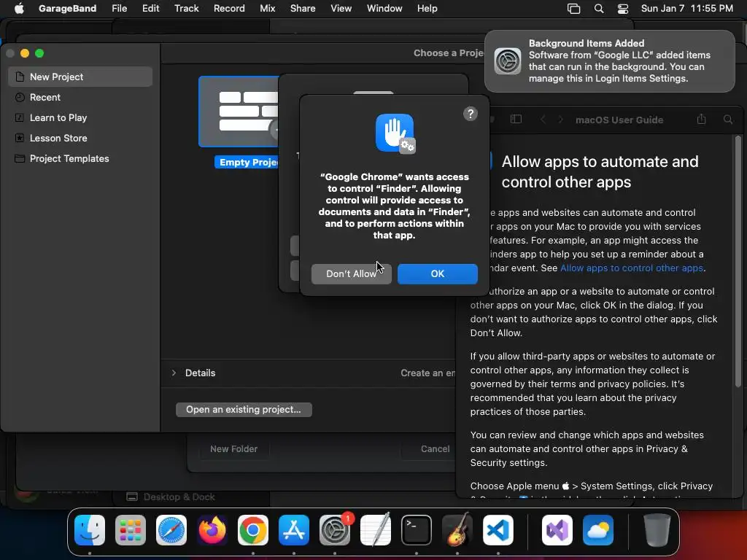Click the OK button in the permission dialog
The image size is (747, 560).
(x=438, y=274)
